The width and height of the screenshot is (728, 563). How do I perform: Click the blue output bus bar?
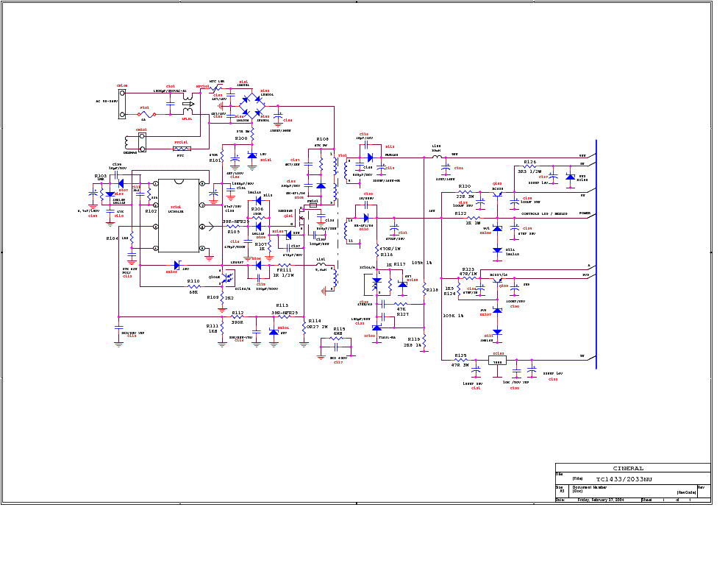tap(596, 254)
